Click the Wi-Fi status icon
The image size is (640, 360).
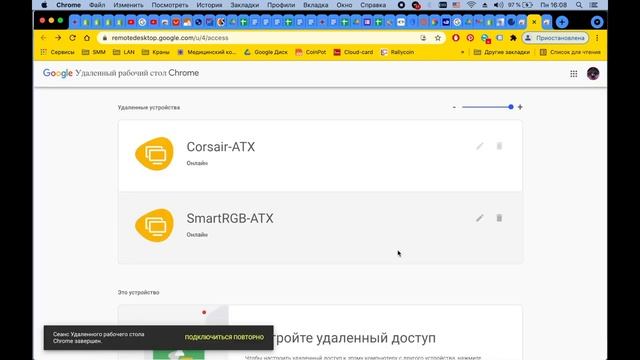coord(471,5)
